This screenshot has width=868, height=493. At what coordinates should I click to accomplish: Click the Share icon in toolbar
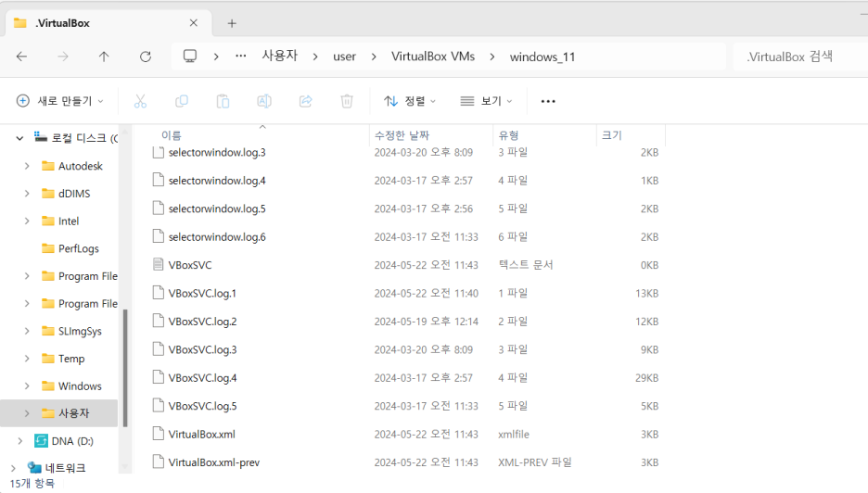pyautogui.click(x=306, y=101)
